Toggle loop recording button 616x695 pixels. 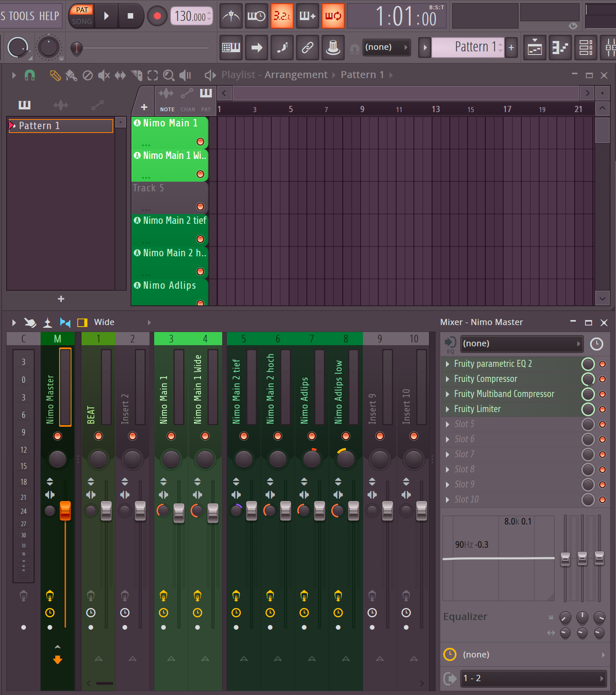333,16
